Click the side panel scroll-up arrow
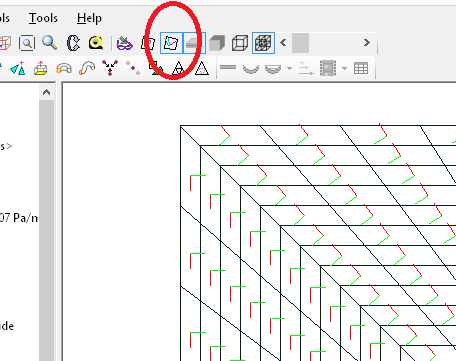This screenshot has width=456, height=361. click(46, 92)
